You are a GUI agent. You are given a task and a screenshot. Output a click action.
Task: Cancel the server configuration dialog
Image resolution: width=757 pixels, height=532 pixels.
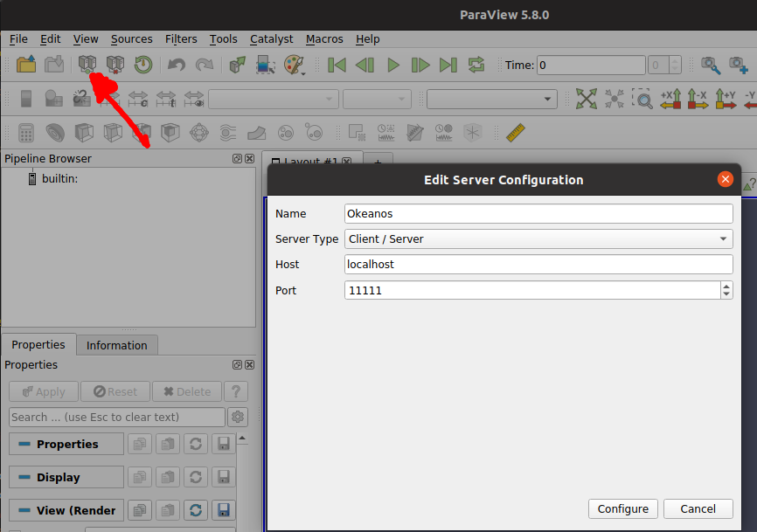698,508
